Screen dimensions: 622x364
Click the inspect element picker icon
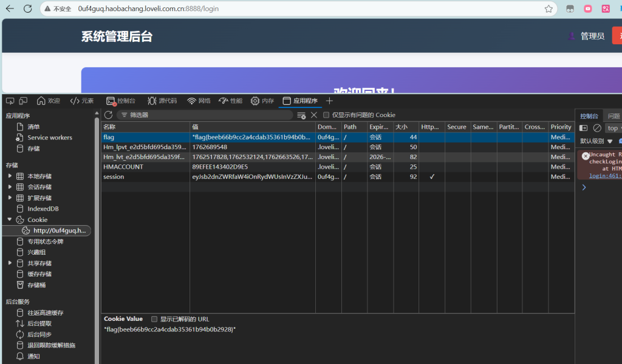point(10,101)
